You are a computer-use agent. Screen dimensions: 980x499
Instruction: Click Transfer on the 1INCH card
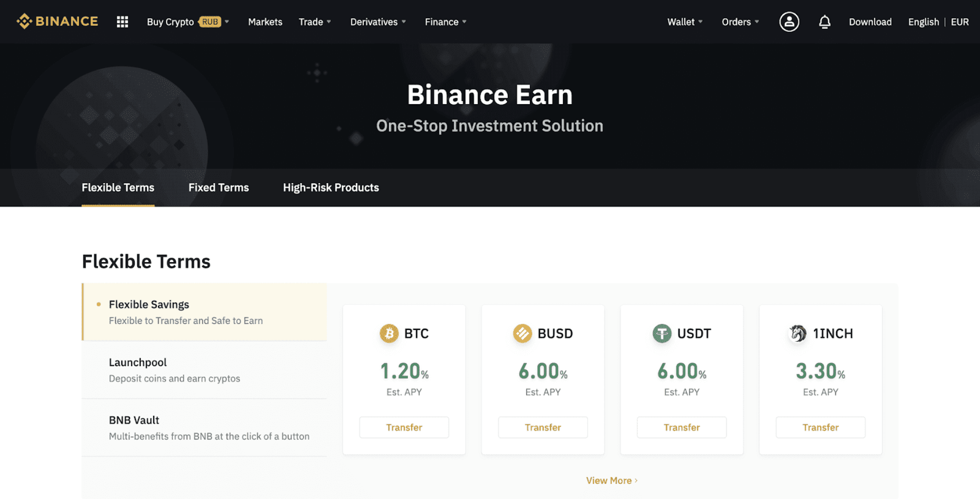[820, 427]
